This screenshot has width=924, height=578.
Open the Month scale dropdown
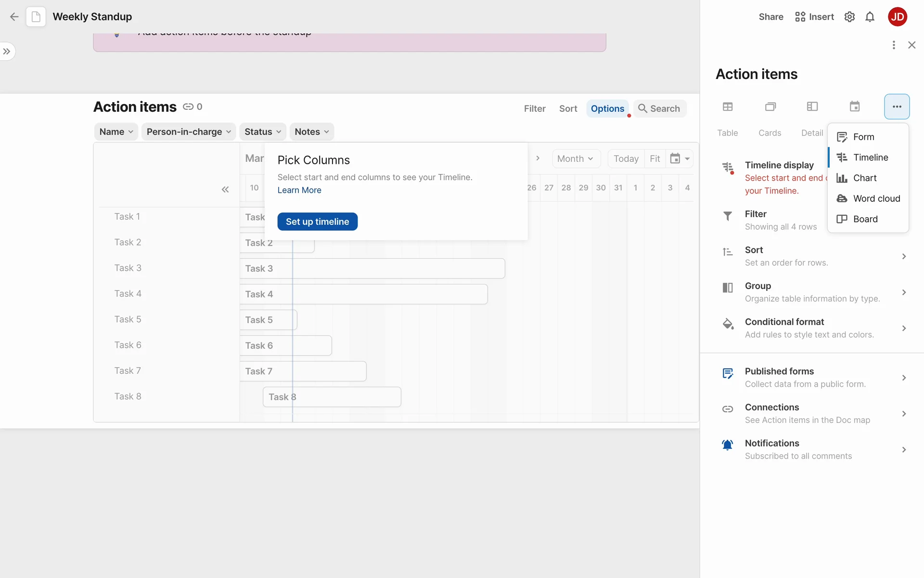576,158
